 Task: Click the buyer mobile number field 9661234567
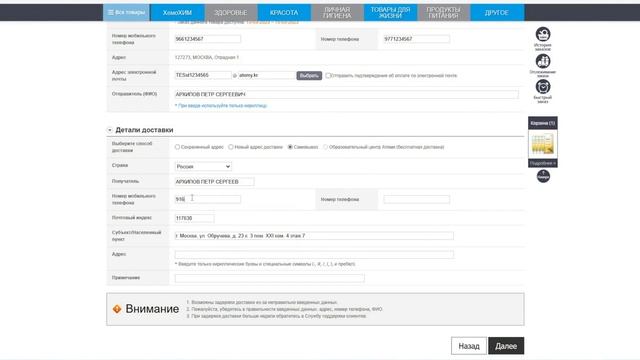(x=207, y=39)
